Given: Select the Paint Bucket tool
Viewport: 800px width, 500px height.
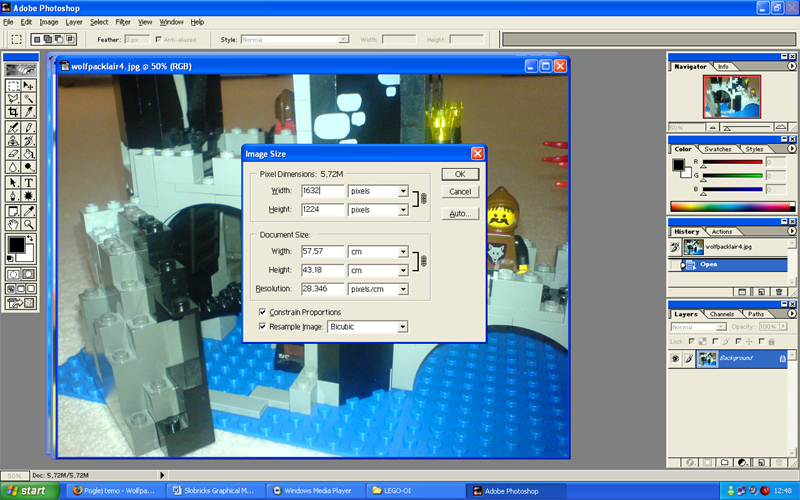Looking at the screenshot, I should [x=29, y=154].
